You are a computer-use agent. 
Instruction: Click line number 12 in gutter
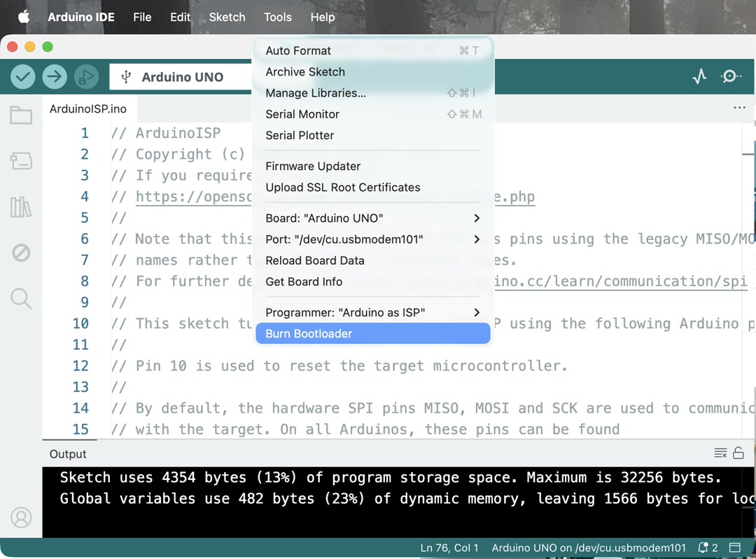tap(80, 366)
